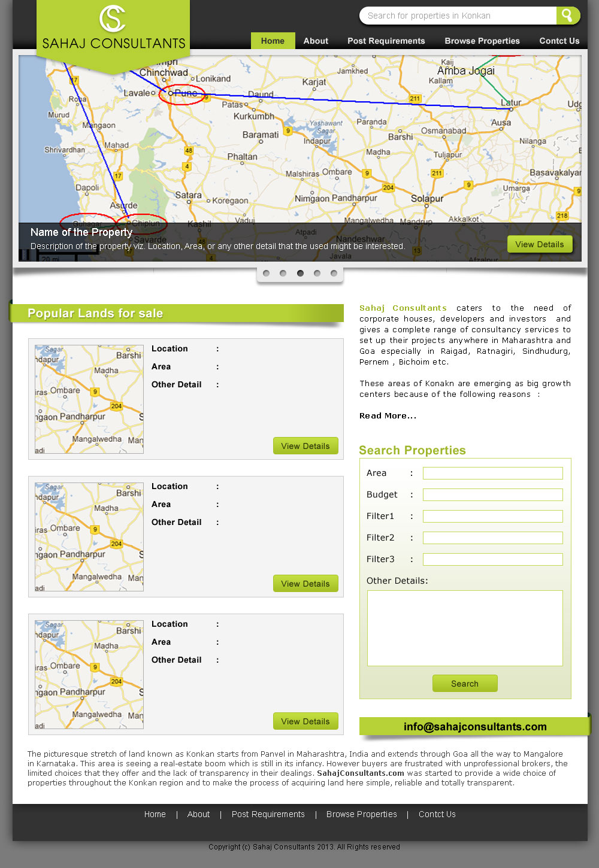Click inside the Other Details text box
599x868 pixels.
pyautogui.click(x=465, y=628)
